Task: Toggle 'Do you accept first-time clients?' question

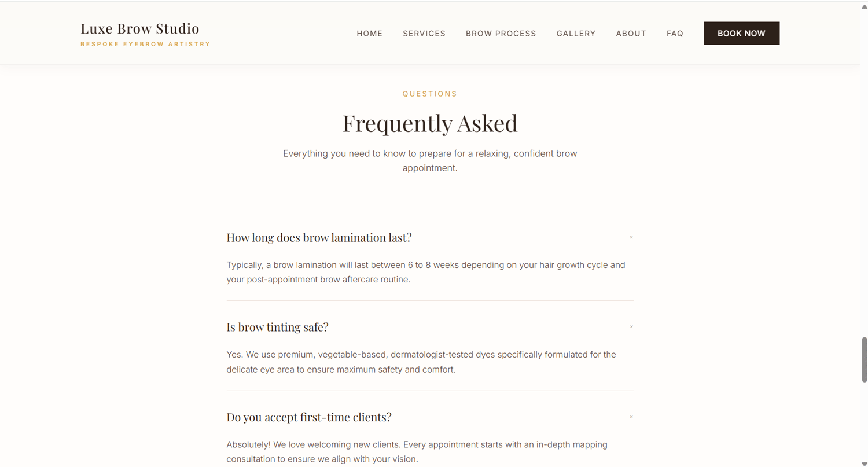Action: 430,417
